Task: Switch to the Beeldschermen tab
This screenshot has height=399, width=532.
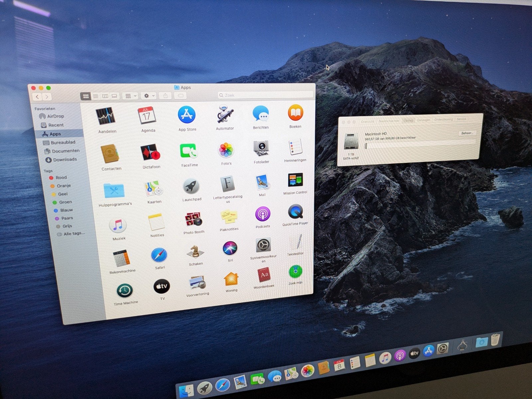Action: click(389, 121)
